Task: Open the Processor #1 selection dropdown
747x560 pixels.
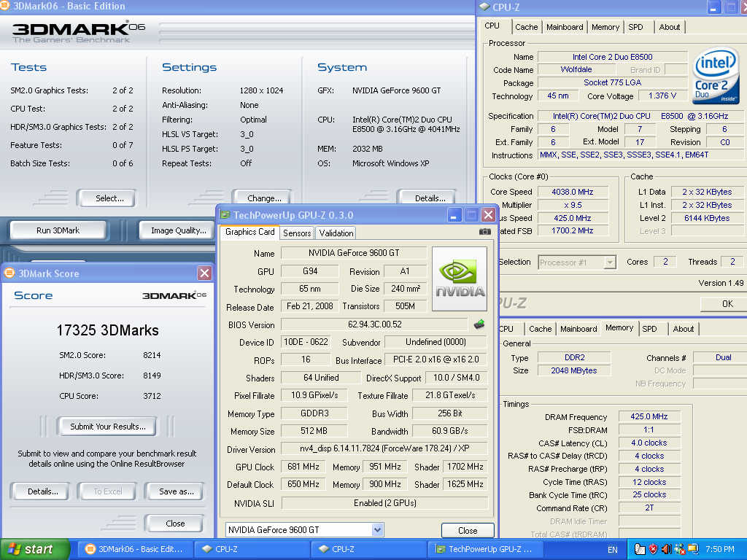Action: [x=610, y=262]
